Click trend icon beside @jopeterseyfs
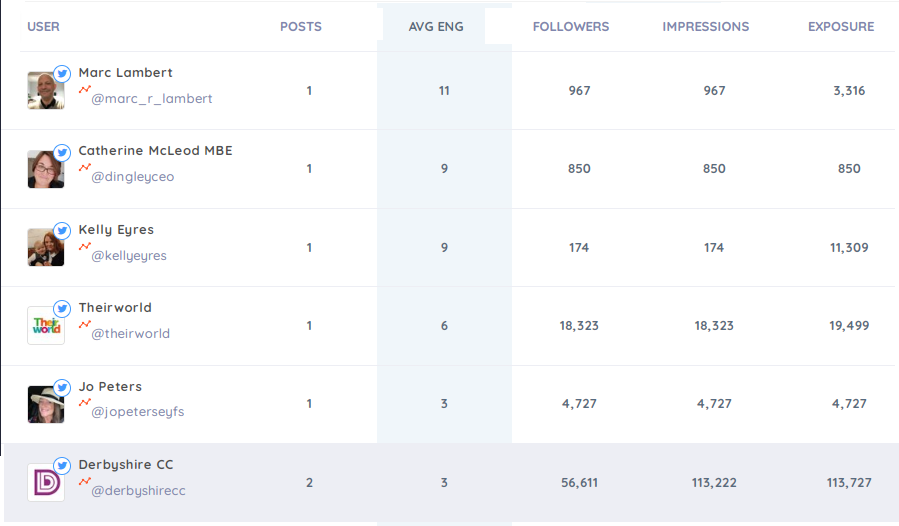 [85, 403]
